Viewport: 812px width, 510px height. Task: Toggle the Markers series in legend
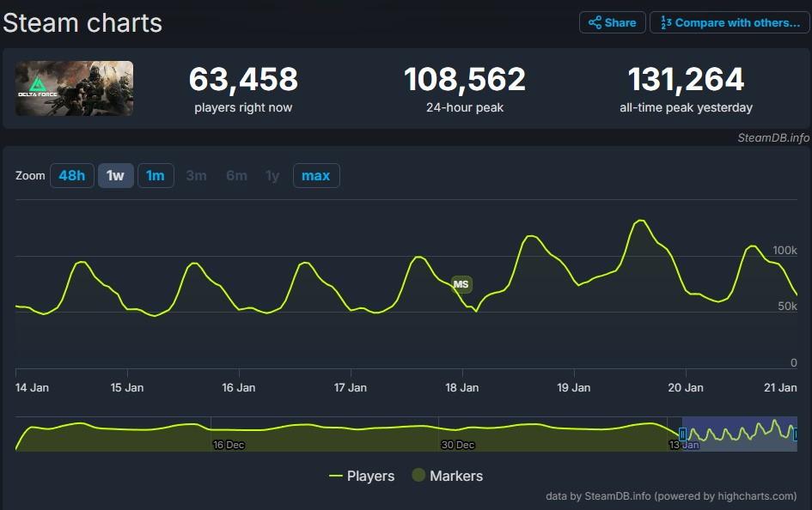[x=448, y=476]
